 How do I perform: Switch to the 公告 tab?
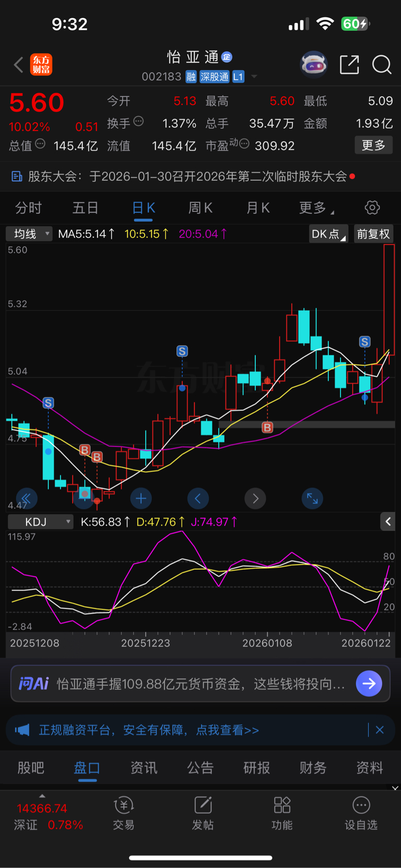[x=200, y=768]
